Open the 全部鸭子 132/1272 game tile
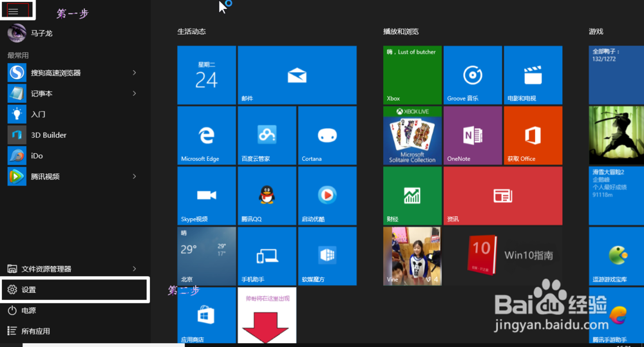644x347 pixels. (616, 75)
